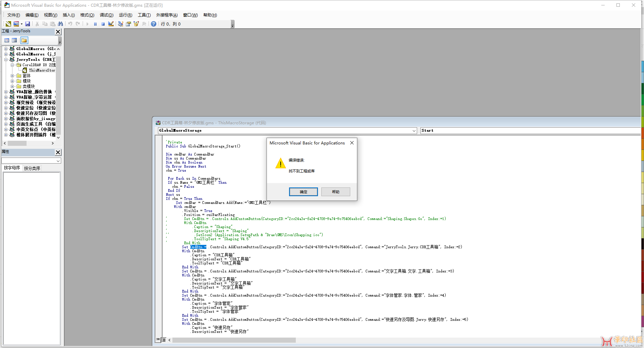Open the 文件(F) menu
644x348 pixels.
coord(14,15)
